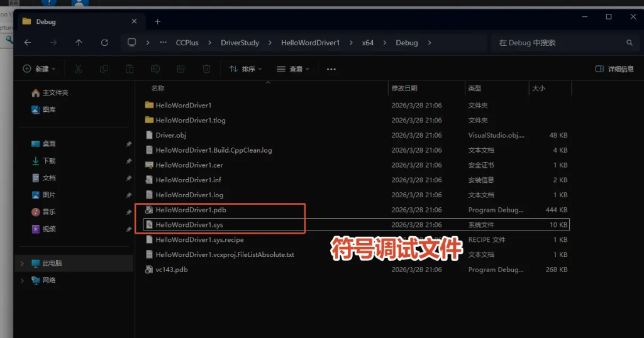Click HelloWordDriver1 in the breadcrumb
The image size is (644, 338).
point(311,43)
